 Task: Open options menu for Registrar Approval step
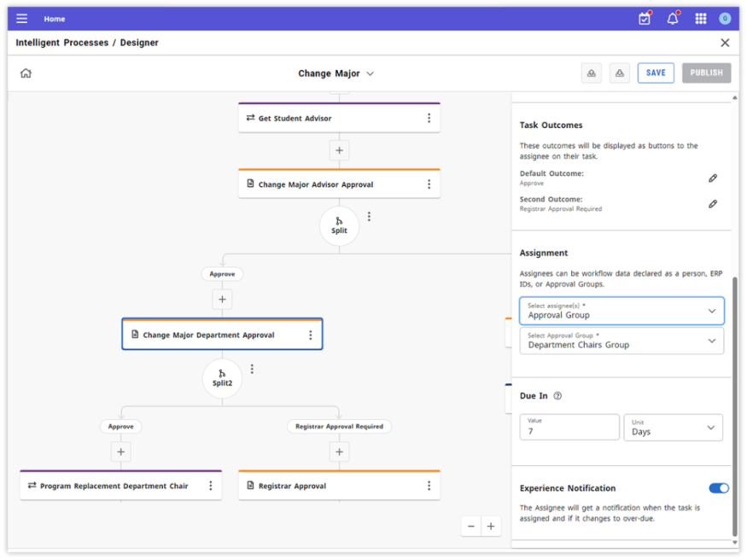coord(429,486)
